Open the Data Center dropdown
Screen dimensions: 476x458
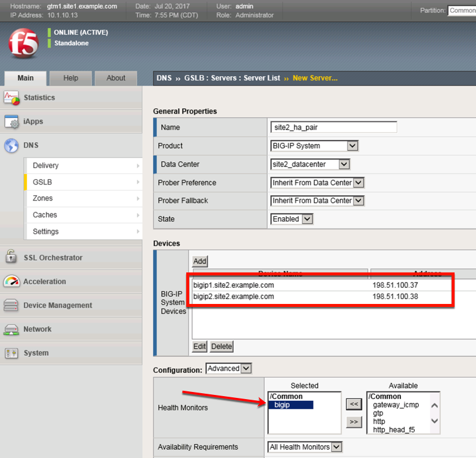[x=310, y=164]
